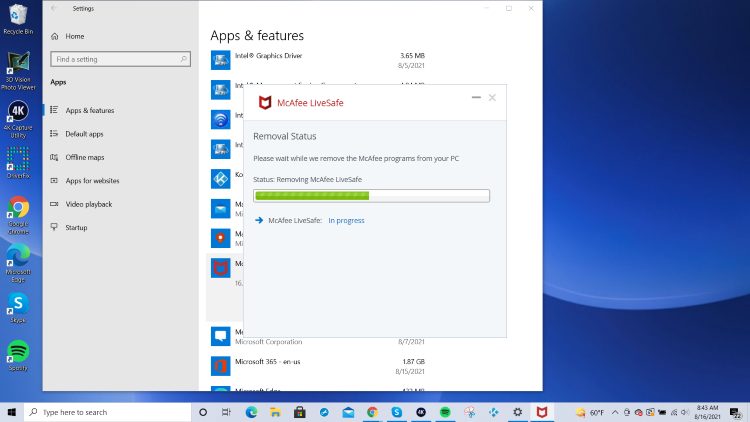Open the volume control in tray
Screen dimensions: 750x422
coord(685,412)
